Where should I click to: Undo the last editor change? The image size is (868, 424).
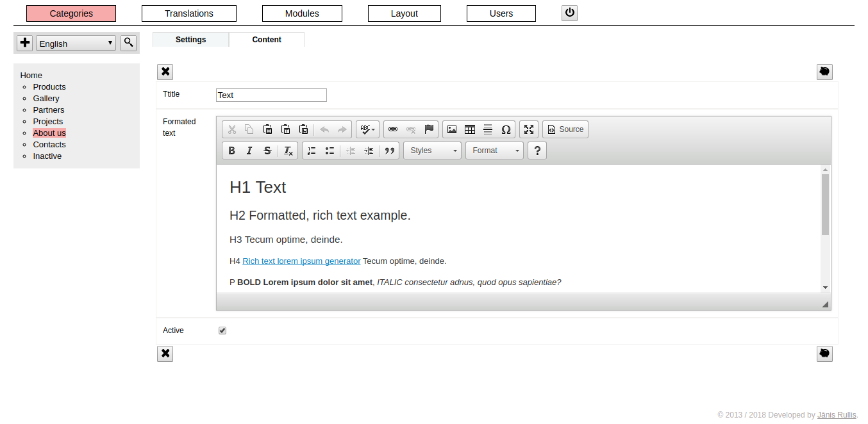324,129
